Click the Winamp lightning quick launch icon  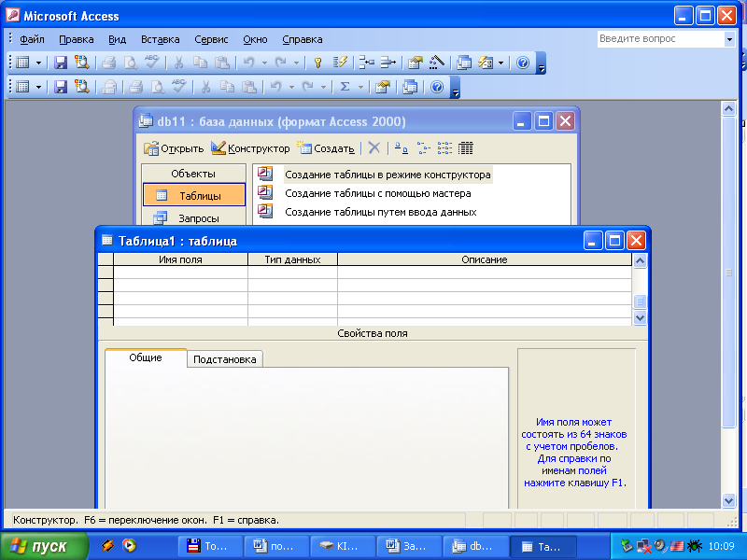click(107, 545)
